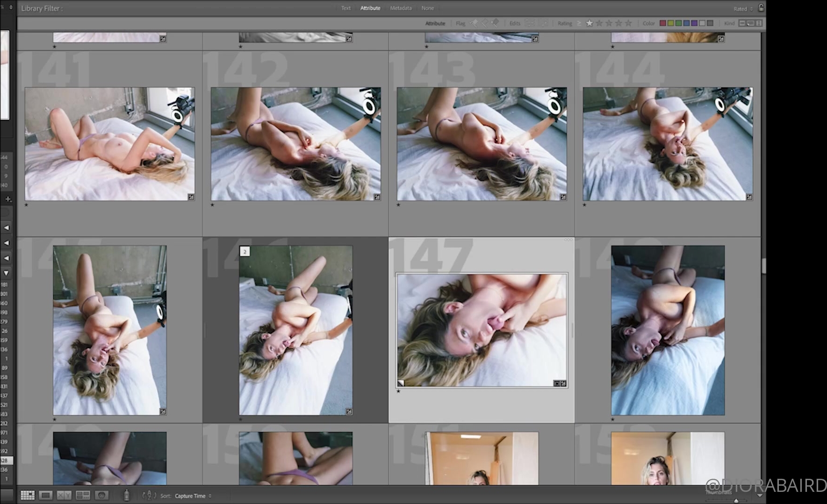The width and height of the screenshot is (827, 504).
Task: Click None to disable library filters
Action: coord(427,8)
